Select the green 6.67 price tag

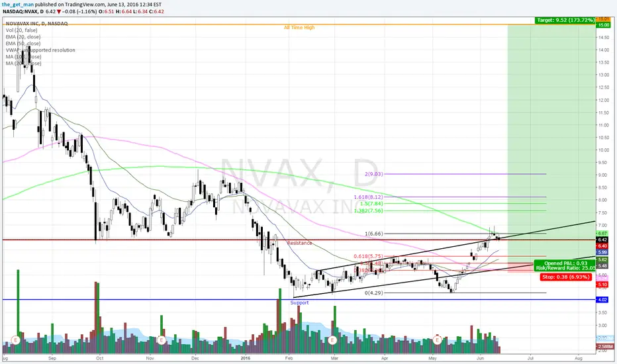click(x=602, y=234)
